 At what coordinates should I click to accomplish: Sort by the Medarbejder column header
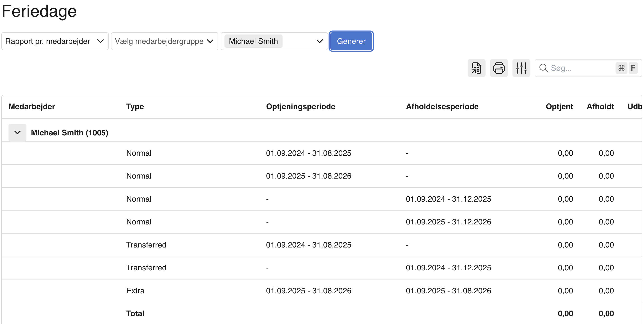[x=32, y=107]
